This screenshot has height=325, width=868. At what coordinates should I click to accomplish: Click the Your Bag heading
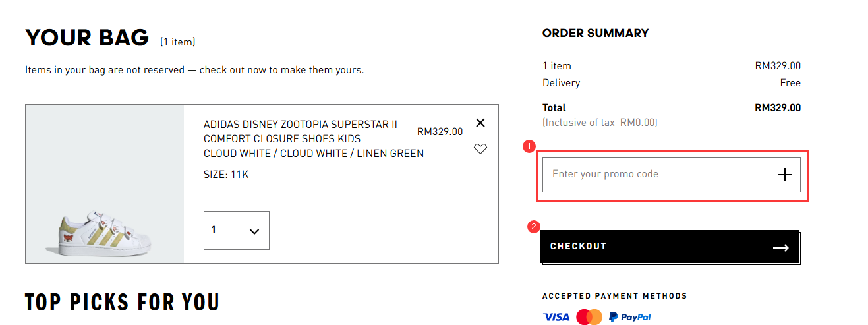[87, 38]
